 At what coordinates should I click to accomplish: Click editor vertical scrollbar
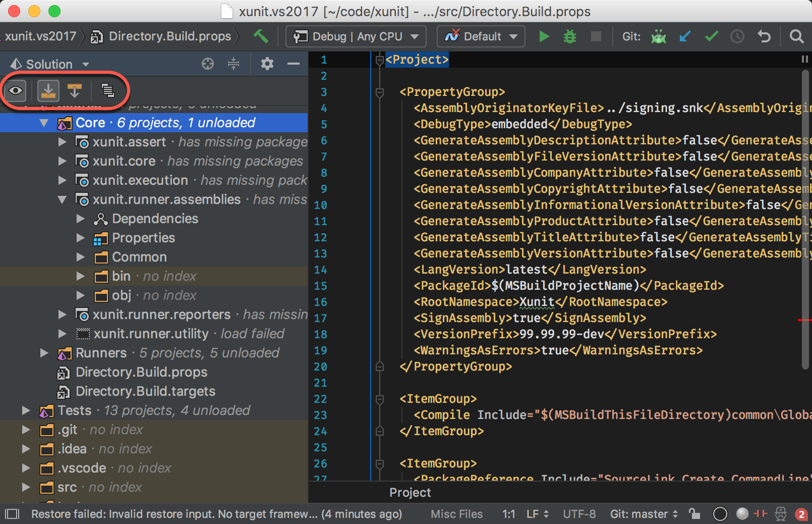[805, 220]
